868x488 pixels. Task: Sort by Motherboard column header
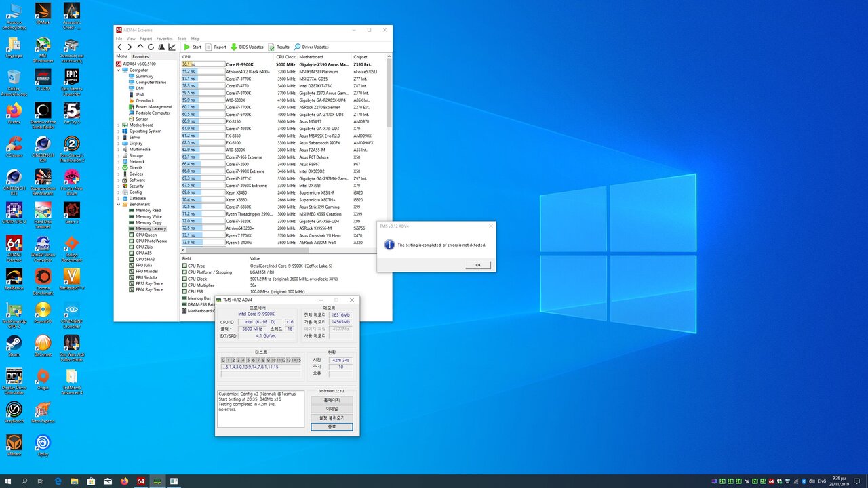tap(325, 56)
